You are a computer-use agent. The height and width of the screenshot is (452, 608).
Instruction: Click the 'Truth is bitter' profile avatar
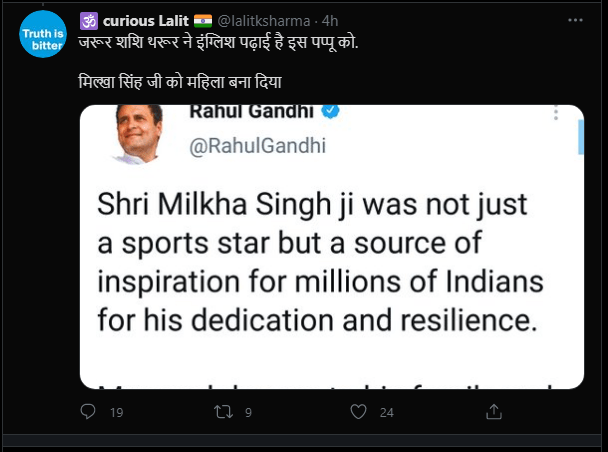click(43, 34)
